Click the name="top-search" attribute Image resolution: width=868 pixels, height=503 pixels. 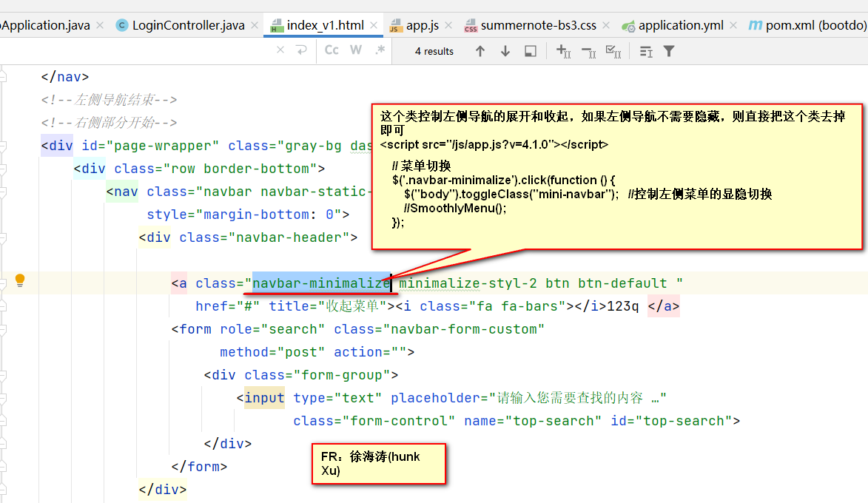pos(533,421)
